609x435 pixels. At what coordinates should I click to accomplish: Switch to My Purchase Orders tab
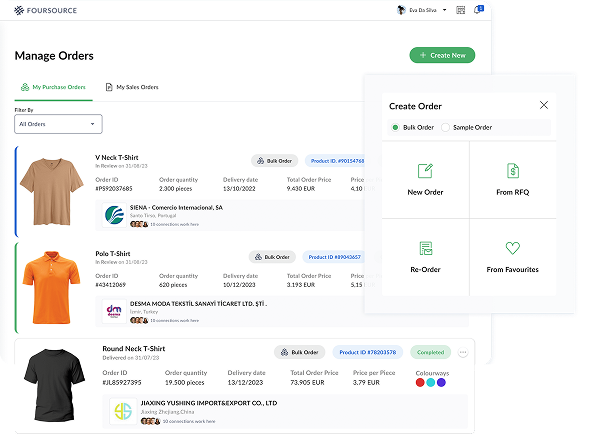[x=53, y=87]
